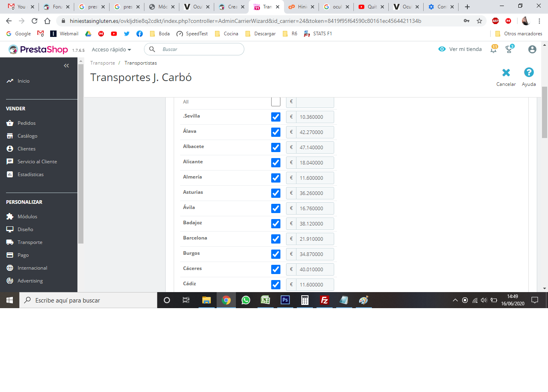The height and width of the screenshot is (392, 548).
Task: Collapse the PrestaShop sidebar menu
Action: click(x=66, y=66)
